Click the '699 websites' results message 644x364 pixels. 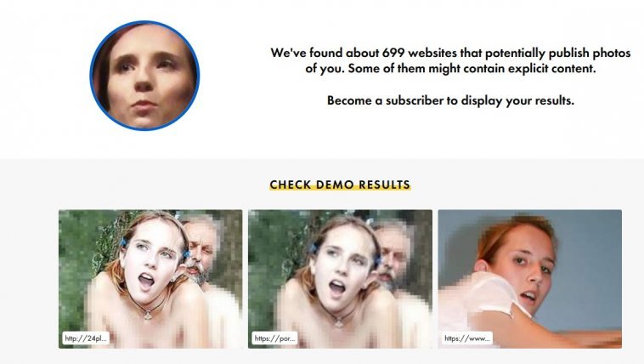[x=450, y=60]
